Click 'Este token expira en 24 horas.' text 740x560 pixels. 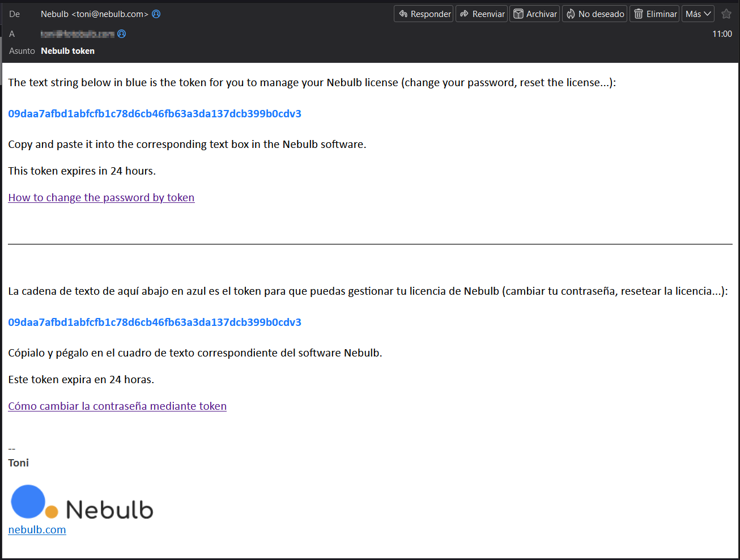(x=81, y=380)
